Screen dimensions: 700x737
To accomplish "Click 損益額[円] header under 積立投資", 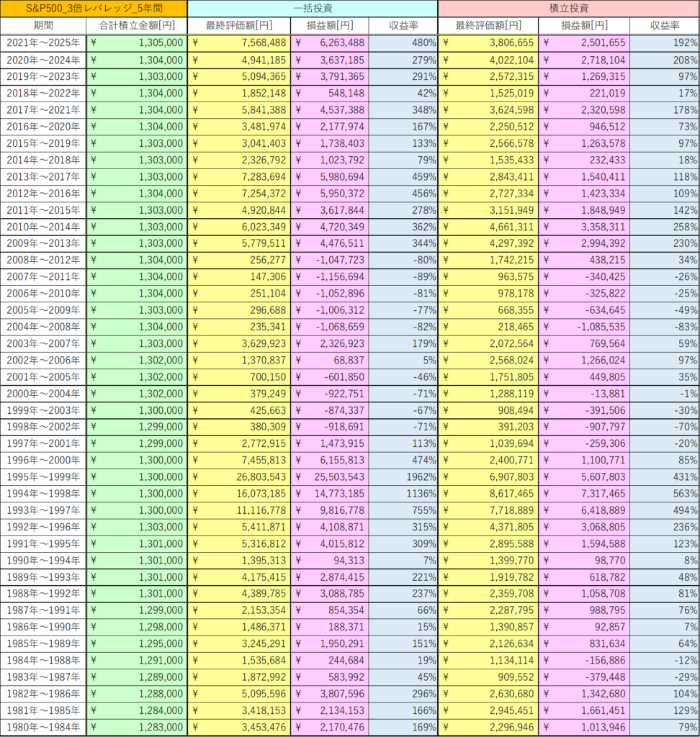I will 584,25.
